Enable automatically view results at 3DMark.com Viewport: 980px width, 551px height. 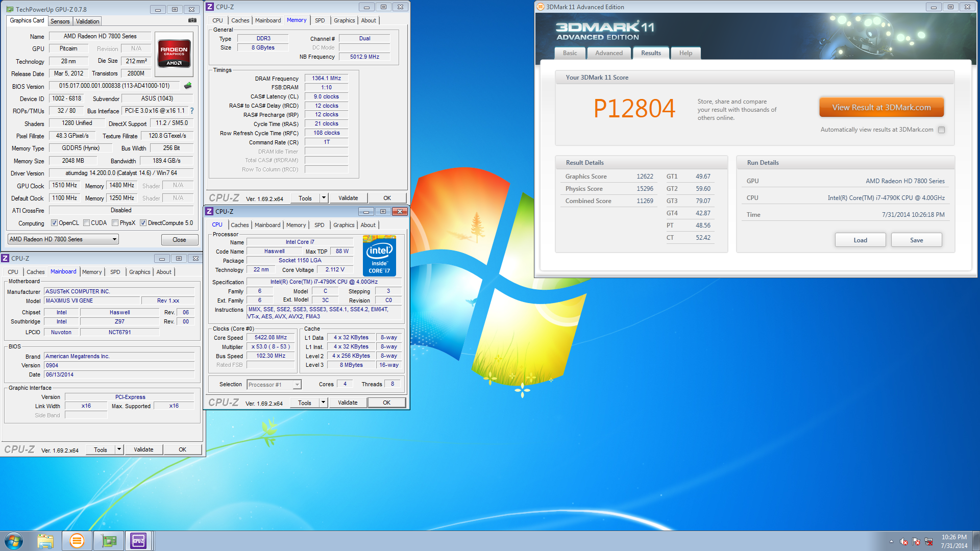(x=942, y=130)
